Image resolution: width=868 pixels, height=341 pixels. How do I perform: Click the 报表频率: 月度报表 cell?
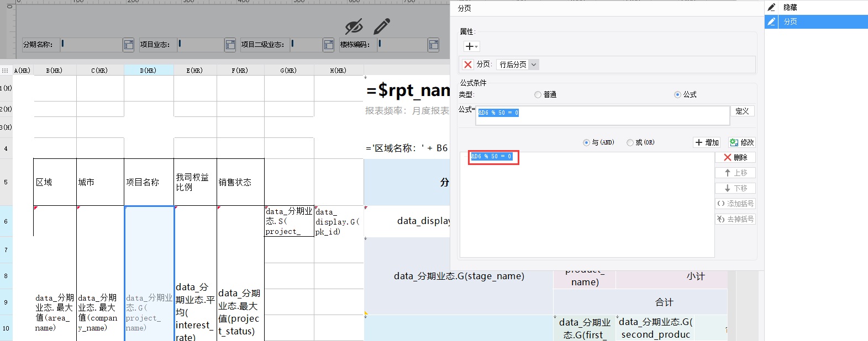click(407, 111)
